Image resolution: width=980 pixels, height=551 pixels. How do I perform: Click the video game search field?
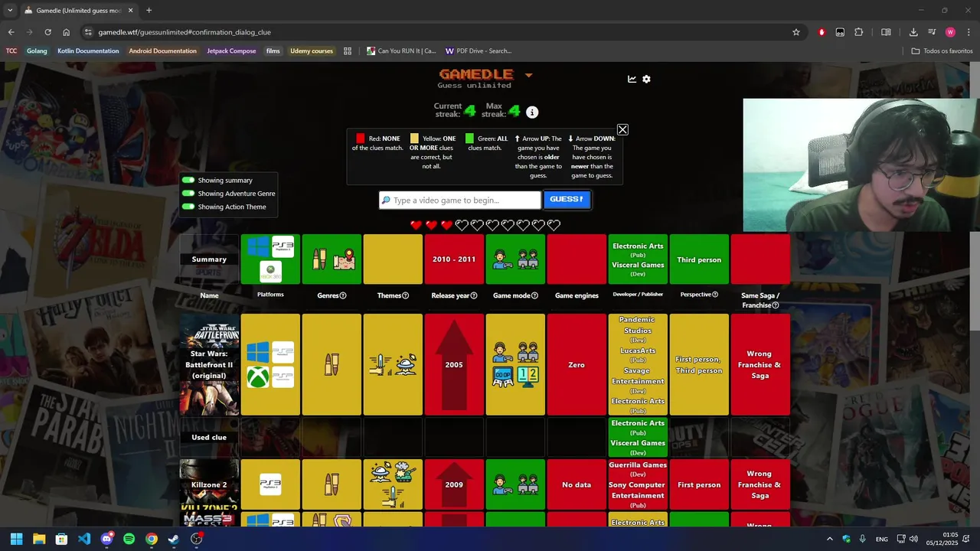click(x=460, y=200)
